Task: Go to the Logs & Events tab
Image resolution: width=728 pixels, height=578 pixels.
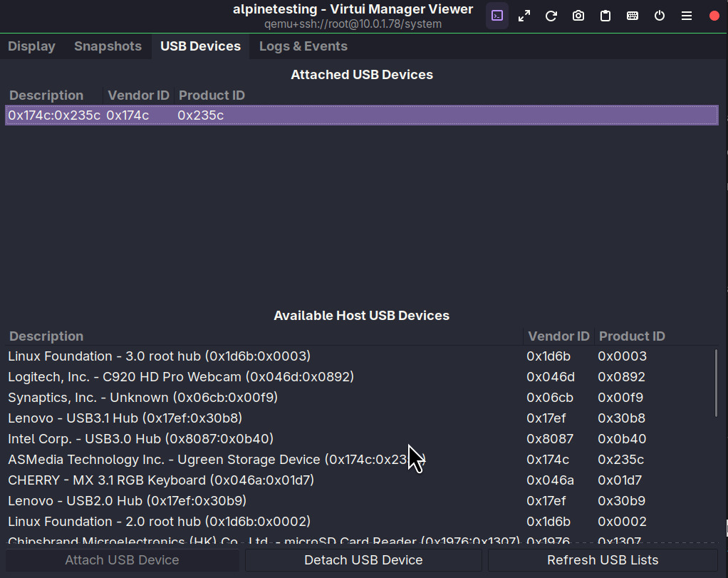Action: [303, 46]
